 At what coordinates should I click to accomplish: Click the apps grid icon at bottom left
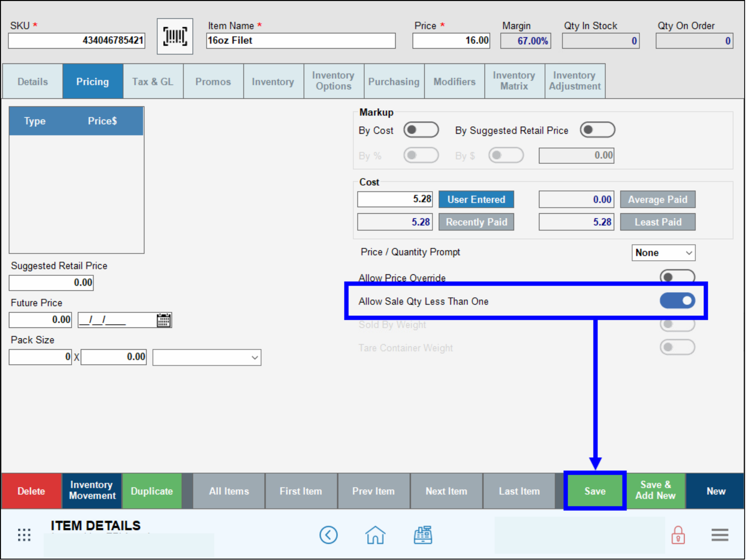click(x=24, y=535)
